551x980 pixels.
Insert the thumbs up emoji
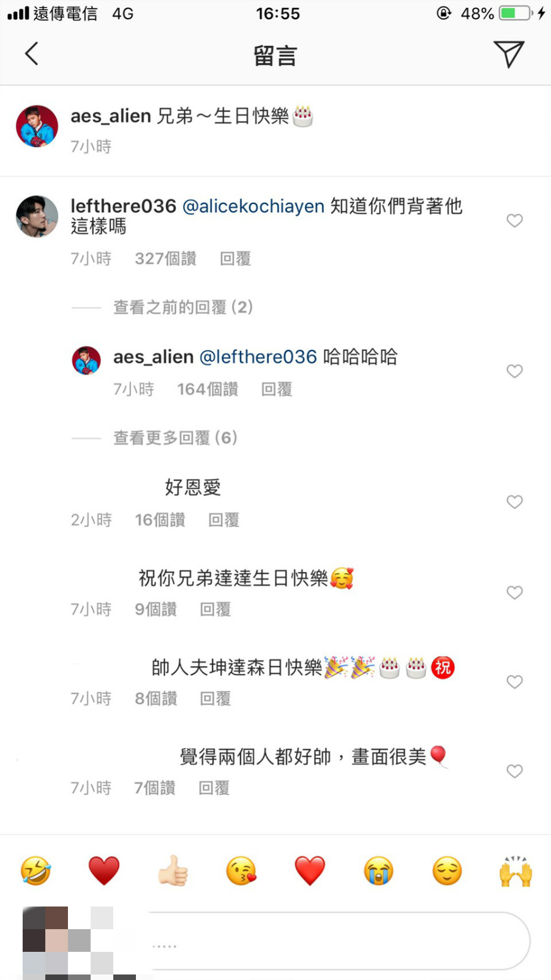(173, 870)
